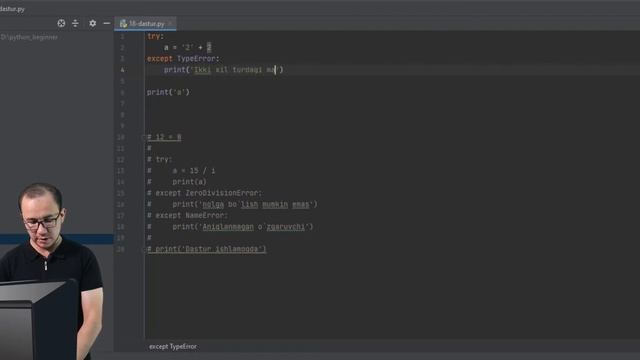Click the Python file icon on the 18-dastur.py tab
Screen dimensions: 640x360
pos(123,24)
